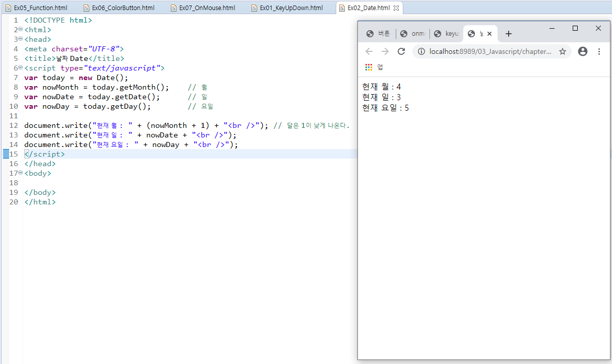612x364 pixels.
Task: Collapse the head tag fold on line 3
Action: click(20, 39)
